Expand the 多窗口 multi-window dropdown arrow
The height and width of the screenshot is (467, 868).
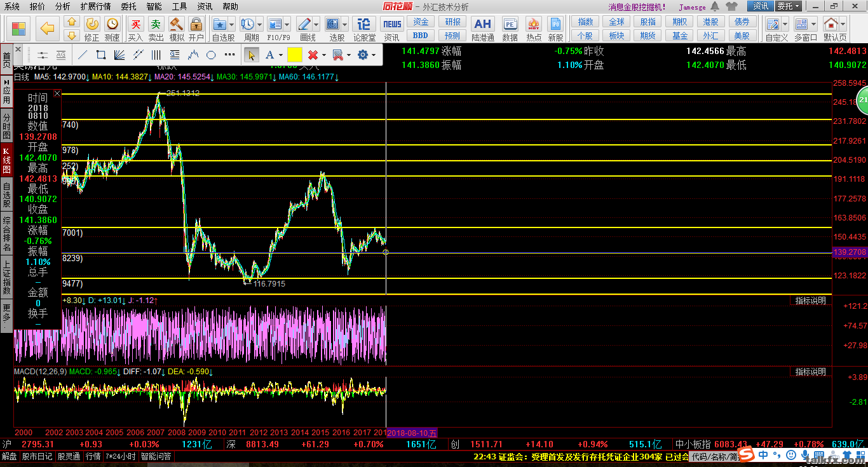814,24
